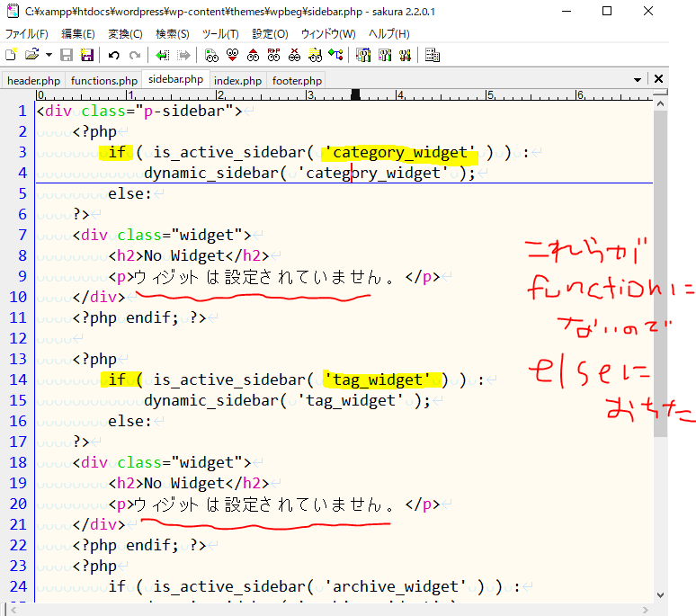Click the ruler above the code
696x616 pixels.
coord(344,95)
